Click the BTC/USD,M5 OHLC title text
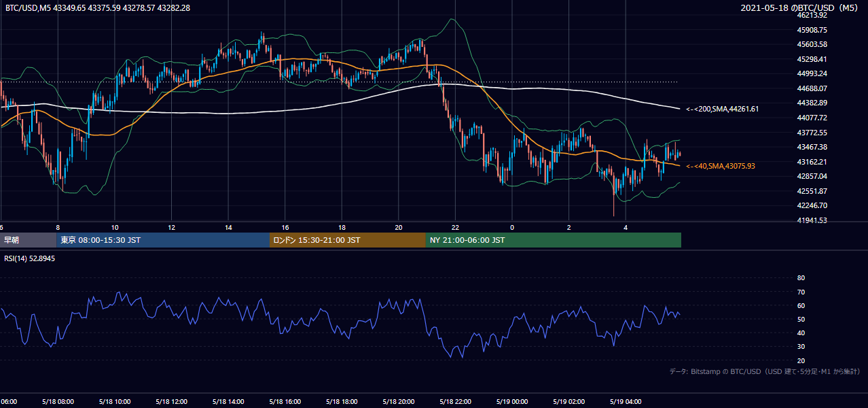 click(98, 7)
